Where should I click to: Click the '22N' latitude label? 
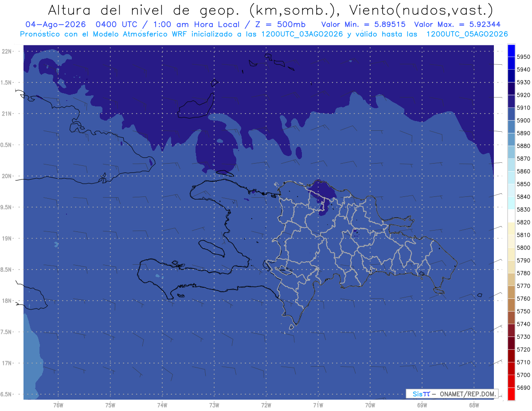point(7,51)
